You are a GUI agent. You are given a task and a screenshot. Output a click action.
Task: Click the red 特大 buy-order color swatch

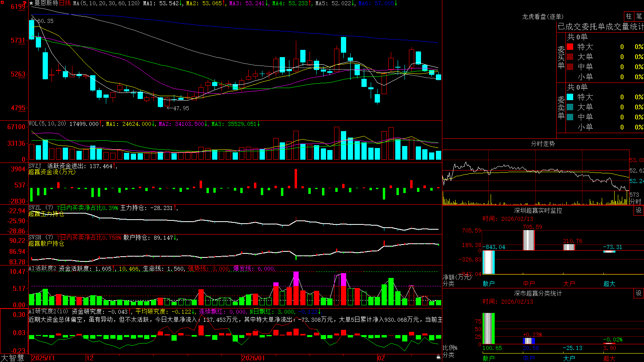(x=570, y=47)
